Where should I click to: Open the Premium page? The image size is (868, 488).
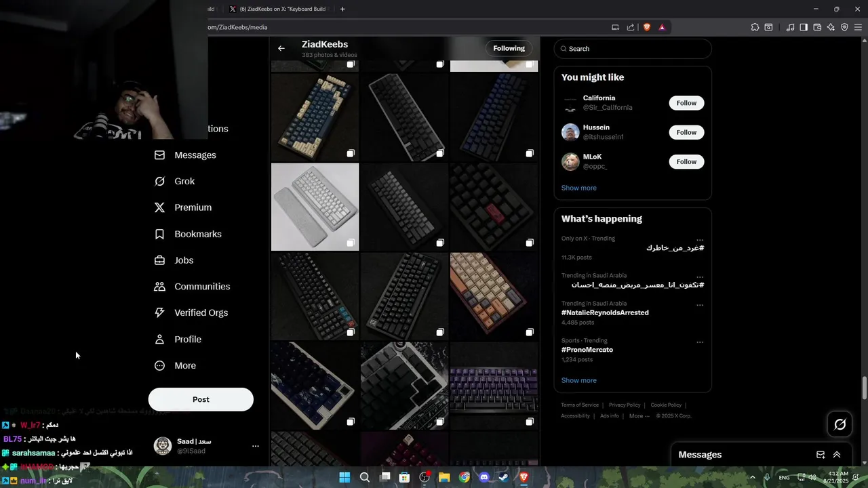click(x=183, y=207)
